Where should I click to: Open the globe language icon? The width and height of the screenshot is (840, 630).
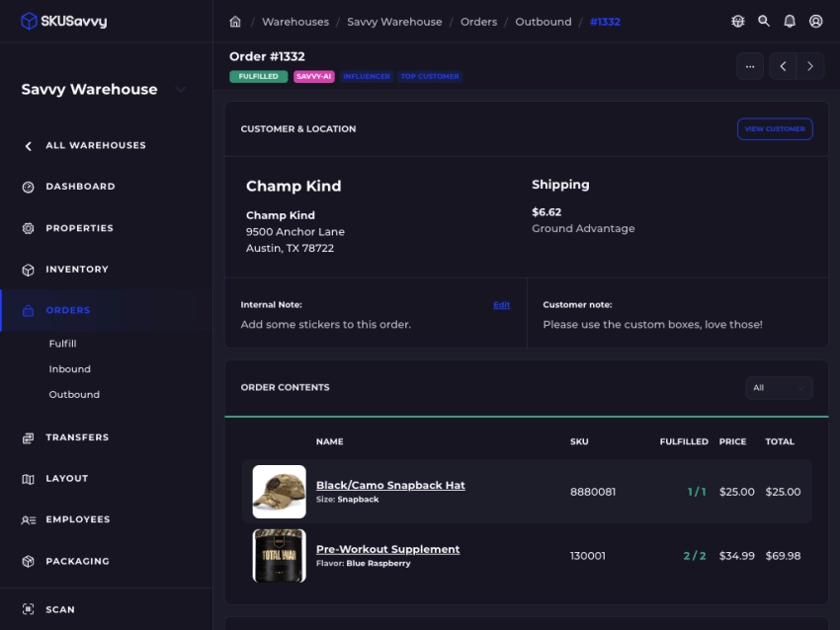click(737, 22)
